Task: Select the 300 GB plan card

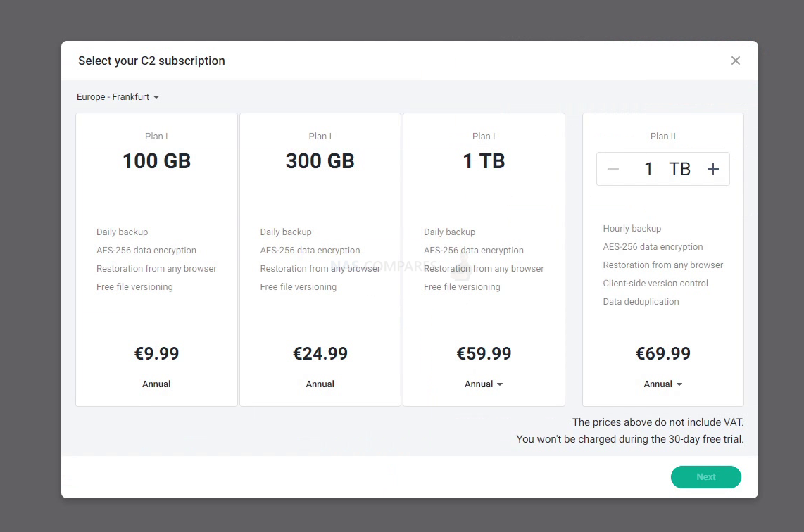Action: (320, 260)
